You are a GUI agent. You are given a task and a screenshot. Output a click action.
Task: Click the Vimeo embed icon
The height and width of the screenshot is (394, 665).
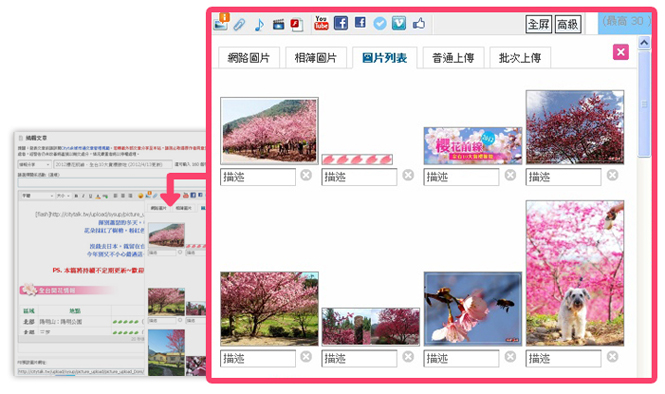click(x=398, y=23)
